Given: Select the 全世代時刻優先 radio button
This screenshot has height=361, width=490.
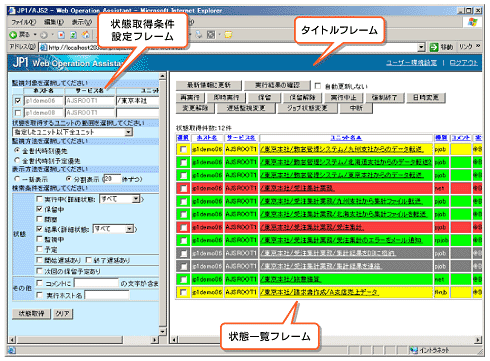Looking at the screenshot, I should tap(17, 151).
